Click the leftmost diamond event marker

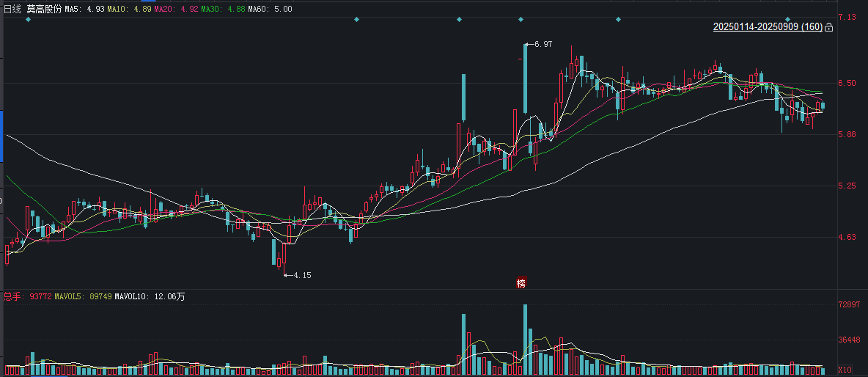[x=29, y=19]
